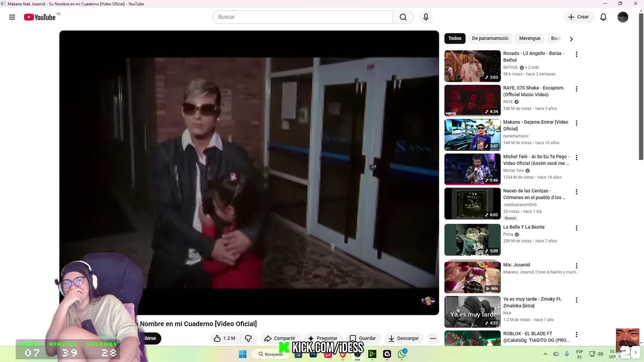Open the notifications bell
This screenshot has height=362, width=644.
(x=603, y=17)
